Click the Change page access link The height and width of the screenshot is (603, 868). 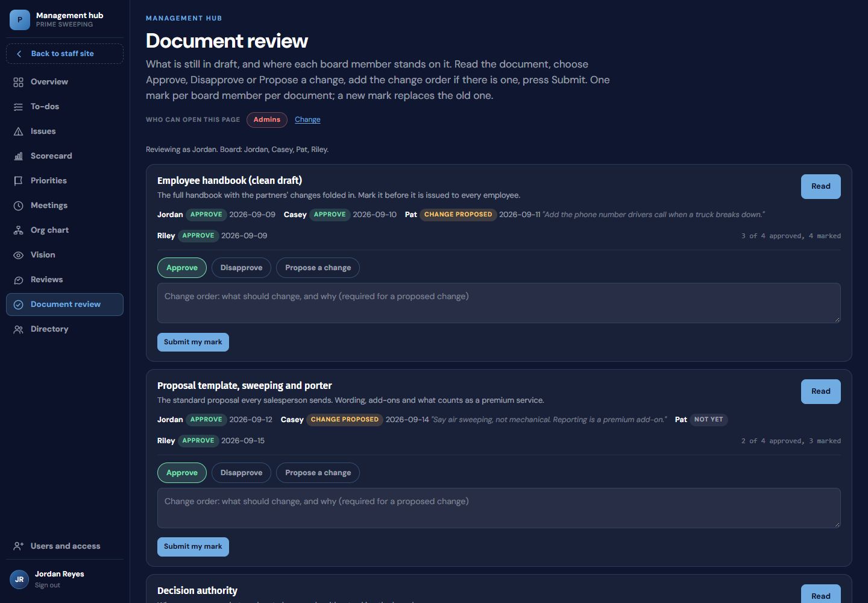point(307,119)
